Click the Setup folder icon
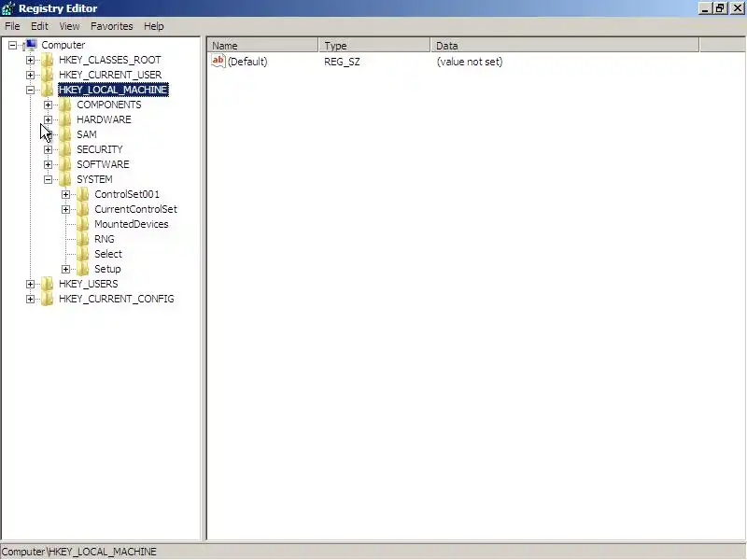This screenshot has height=560, width=747. point(82,269)
